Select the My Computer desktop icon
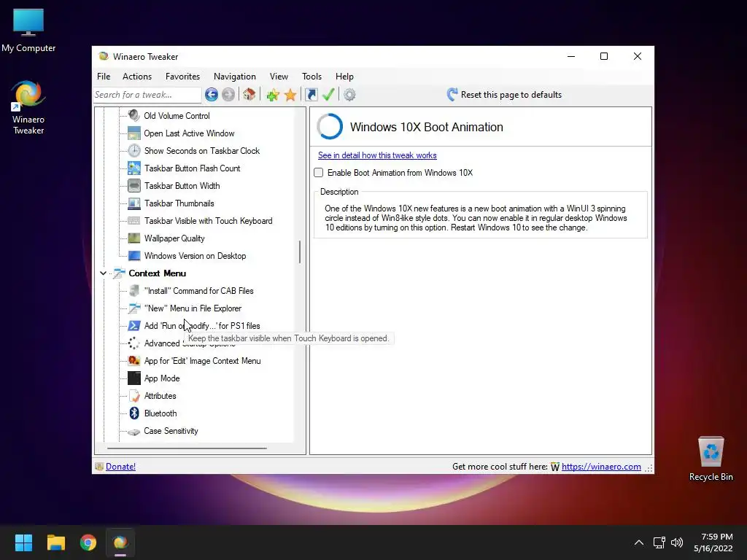The image size is (747, 560). pyautogui.click(x=28, y=30)
